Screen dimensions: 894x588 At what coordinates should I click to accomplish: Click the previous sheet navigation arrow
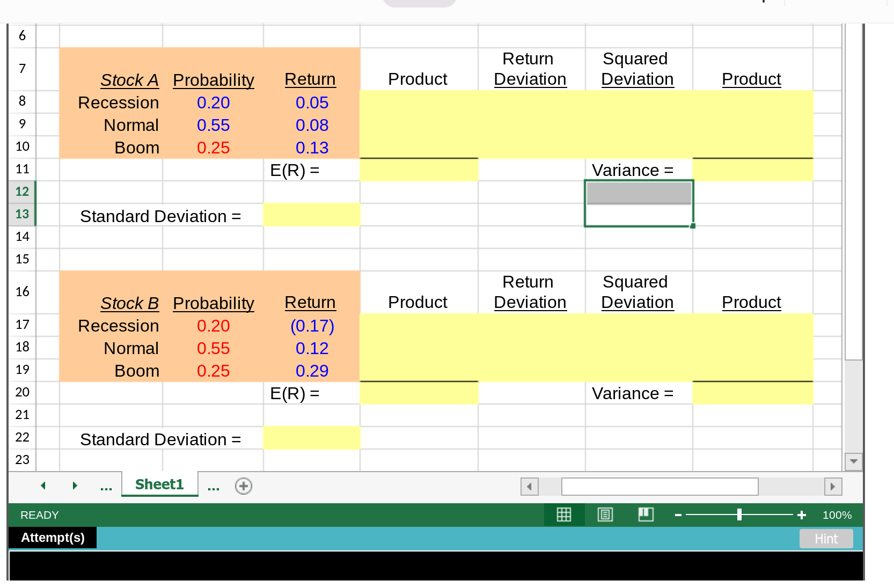tap(43, 486)
